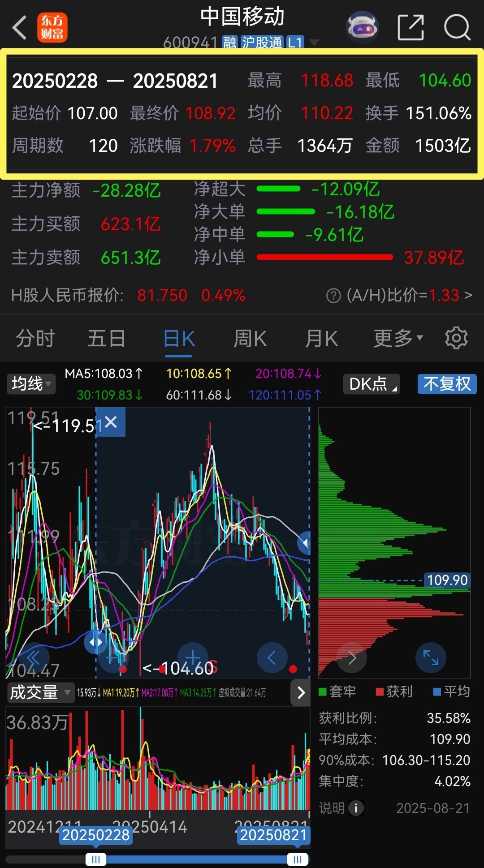
Task: Tap the 净超大 -12.09亿 value
Action: click(346, 189)
